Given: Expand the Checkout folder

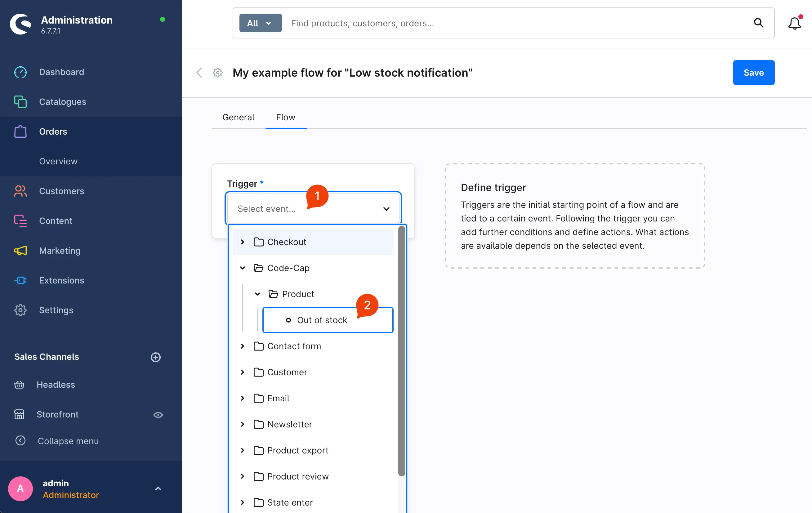Looking at the screenshot, I should (x=243, y=242).
